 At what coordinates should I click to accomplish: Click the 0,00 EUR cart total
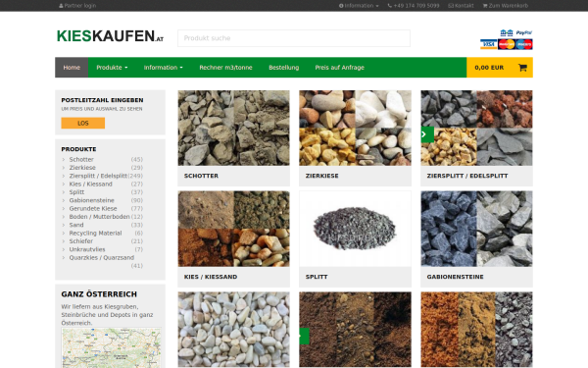[x=489, y=68]
